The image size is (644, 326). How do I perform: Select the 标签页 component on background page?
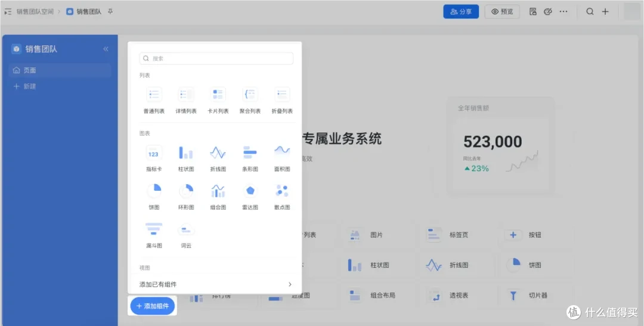(x=456, y=235)
